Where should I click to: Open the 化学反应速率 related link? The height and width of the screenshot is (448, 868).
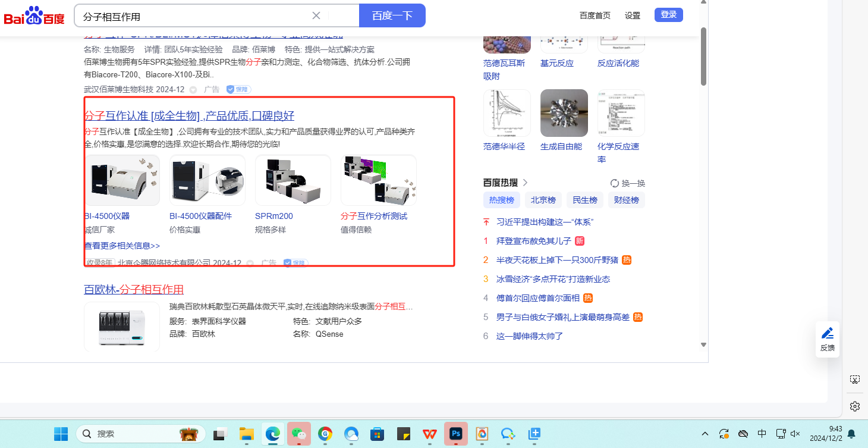tap(618, 153)
